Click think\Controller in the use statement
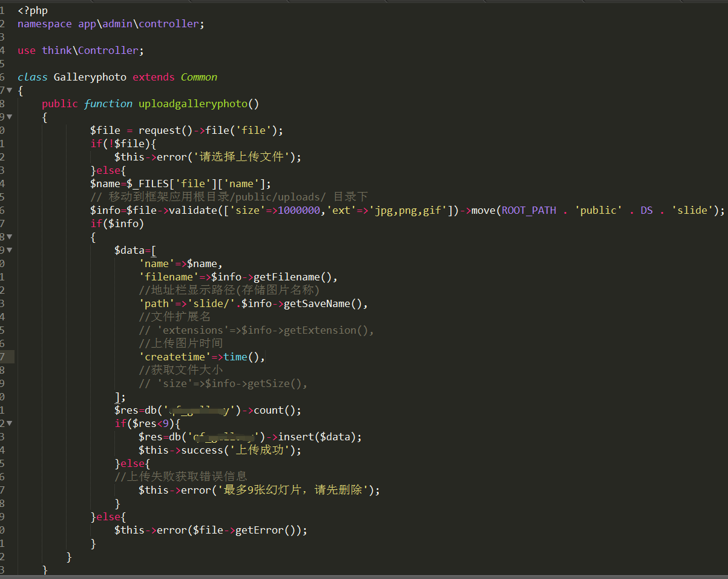This screenshot has height=579, width=728. tap(90, 50)
